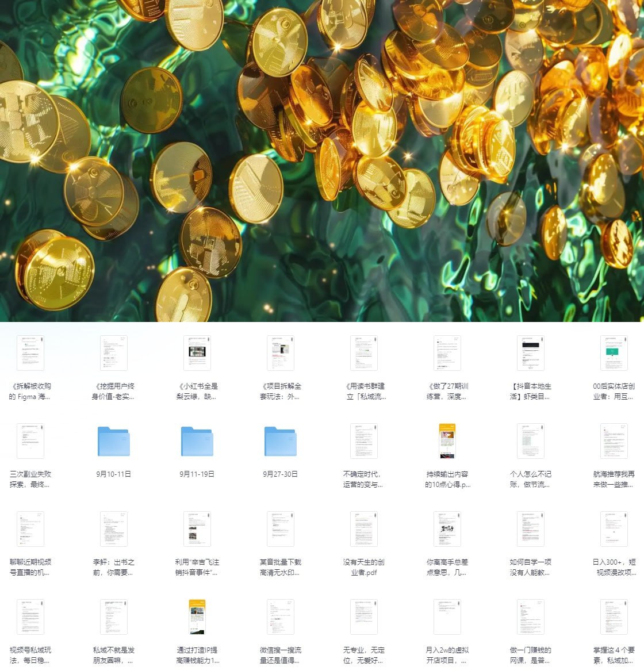Open the 9月10-11日 folder
This screenshot has height=671, width=644.
114,442
